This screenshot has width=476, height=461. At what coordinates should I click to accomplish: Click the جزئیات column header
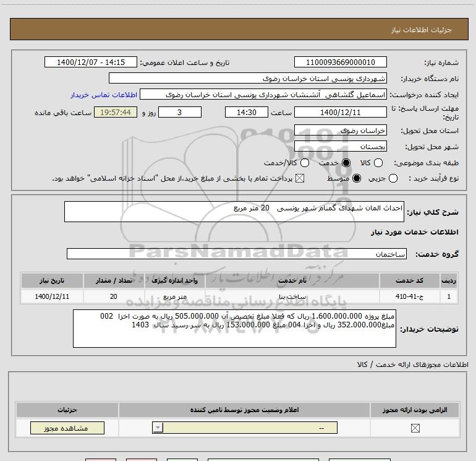[67, 410]
